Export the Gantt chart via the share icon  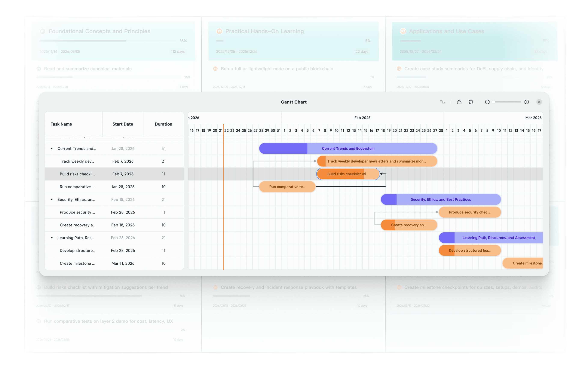tap(459, 102)
